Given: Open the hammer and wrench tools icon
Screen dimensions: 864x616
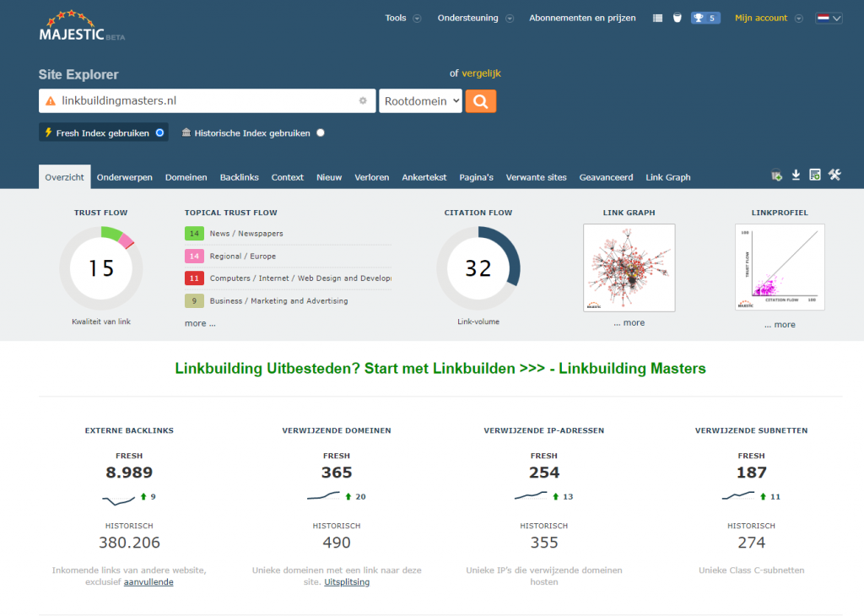Looking at the screenshot, I should point(834,176).
